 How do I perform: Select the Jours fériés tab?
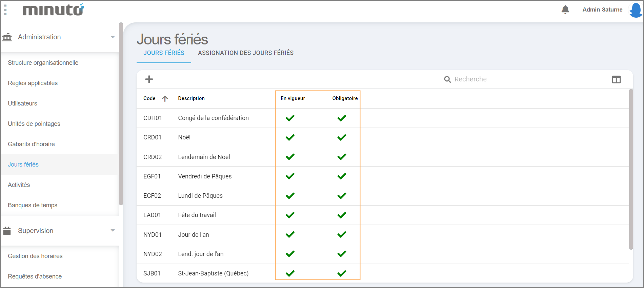pos(164,53)
